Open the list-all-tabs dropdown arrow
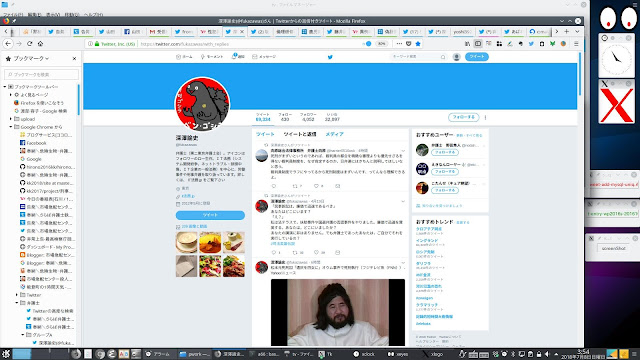Screen dimensions: 640x360 577,31
